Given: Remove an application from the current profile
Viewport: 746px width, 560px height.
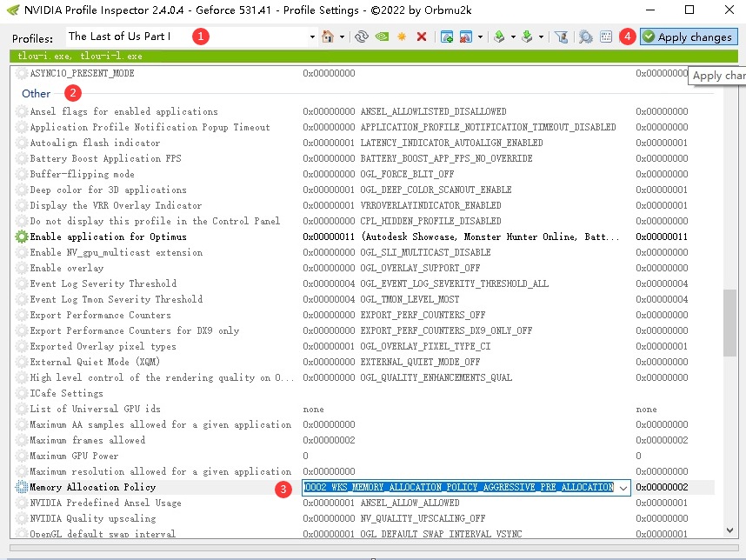Looking at the screenshot, I should 466,37.
